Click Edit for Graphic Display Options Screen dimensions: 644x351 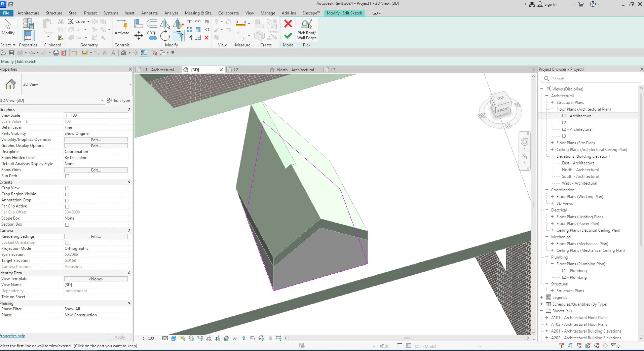[x=96, y=146]
